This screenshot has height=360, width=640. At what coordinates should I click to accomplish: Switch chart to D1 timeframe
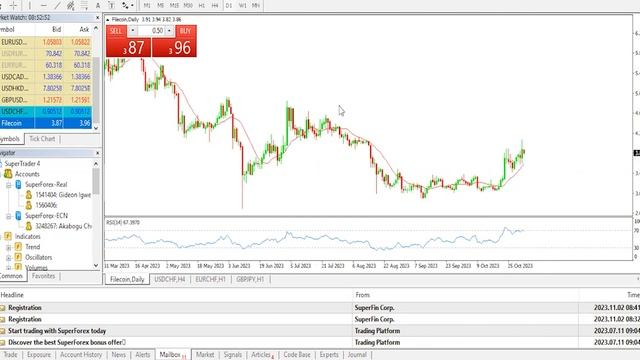(229, 5)
